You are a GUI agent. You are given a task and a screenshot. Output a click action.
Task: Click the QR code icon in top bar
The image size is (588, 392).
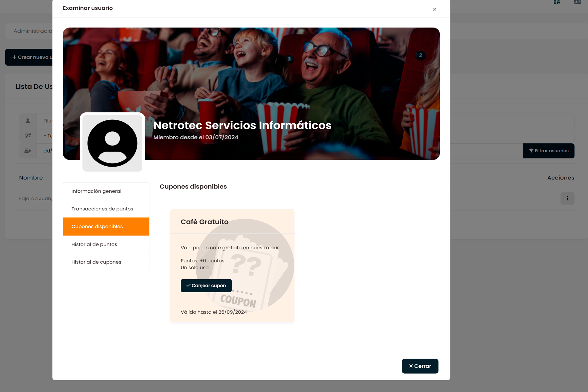coord(557,2)
